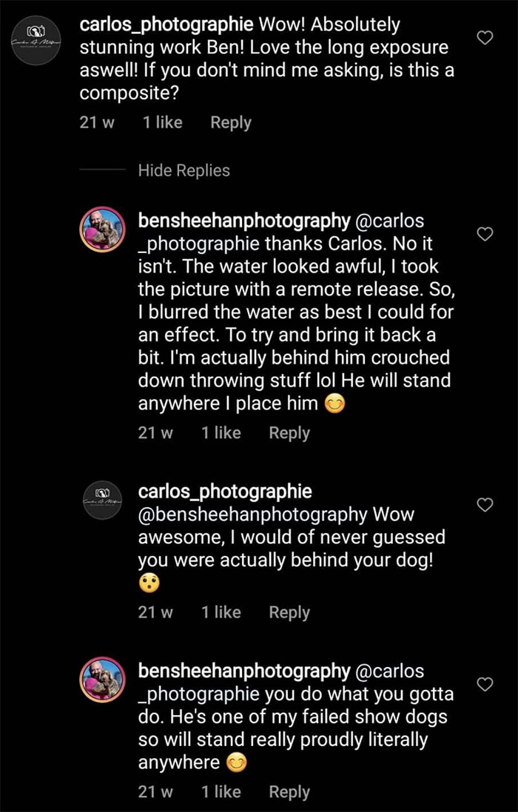View '1 like' on the bottom reply
This screenshot has height=812, width=518.
pos(220,791)
